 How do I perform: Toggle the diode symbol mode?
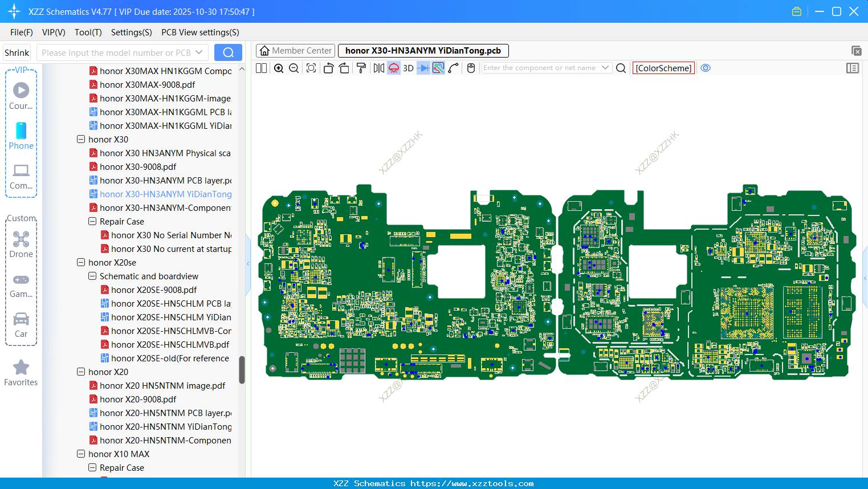pyautogui.click(x=423, y=68)
